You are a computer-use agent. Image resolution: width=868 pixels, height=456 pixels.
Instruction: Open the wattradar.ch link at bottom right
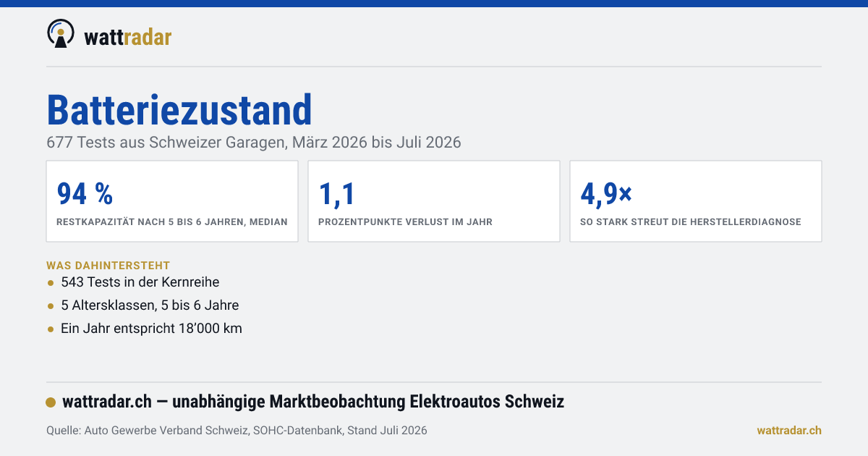[789, 431]
